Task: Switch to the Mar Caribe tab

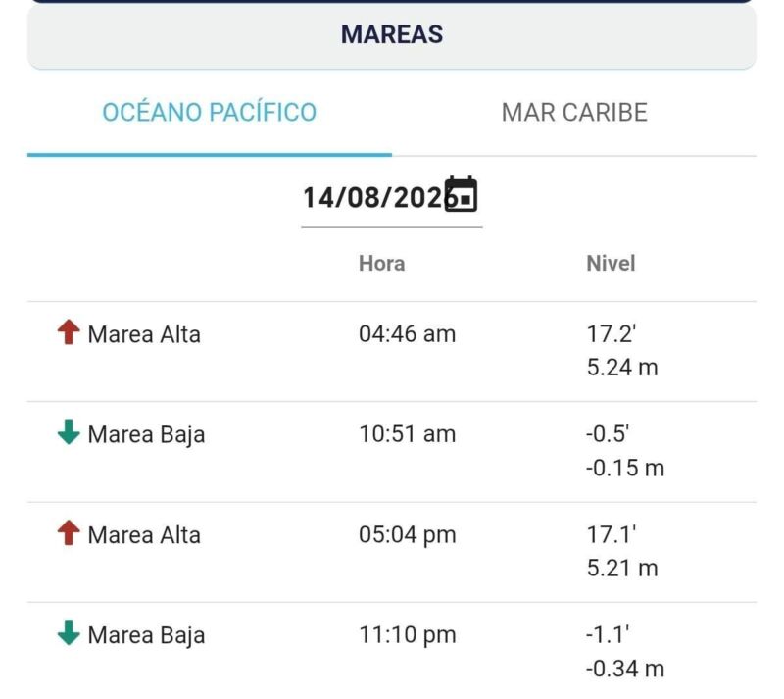Action: click(x=574, y=112)
